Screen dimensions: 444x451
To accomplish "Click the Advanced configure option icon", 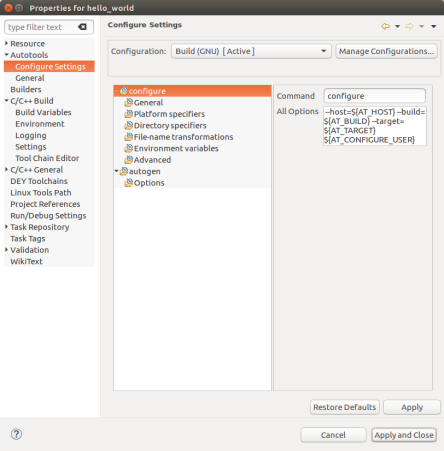I will coord(129,160).
